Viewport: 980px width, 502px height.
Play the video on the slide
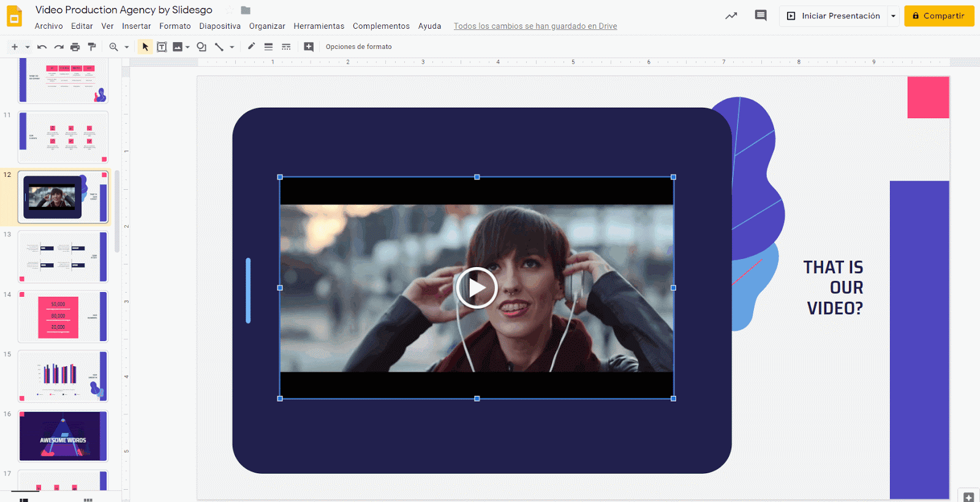(x=477, y=288)
